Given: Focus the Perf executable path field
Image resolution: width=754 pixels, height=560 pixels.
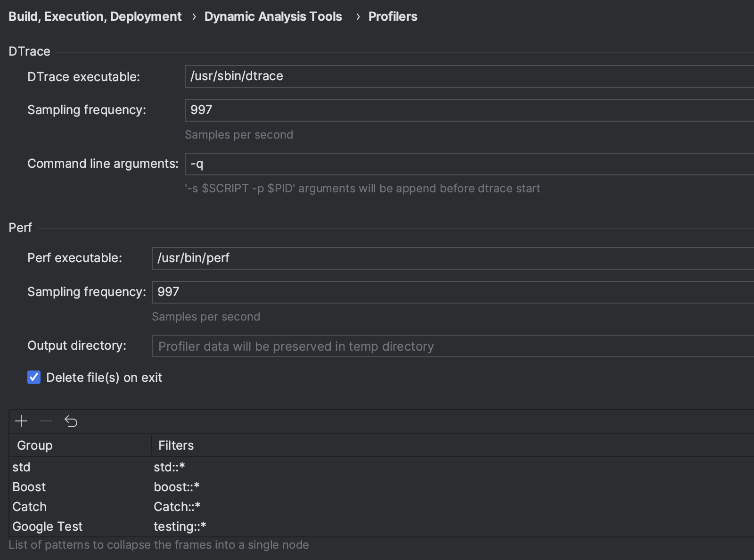Looking at the screenshot, I should [x=452, y=258].
